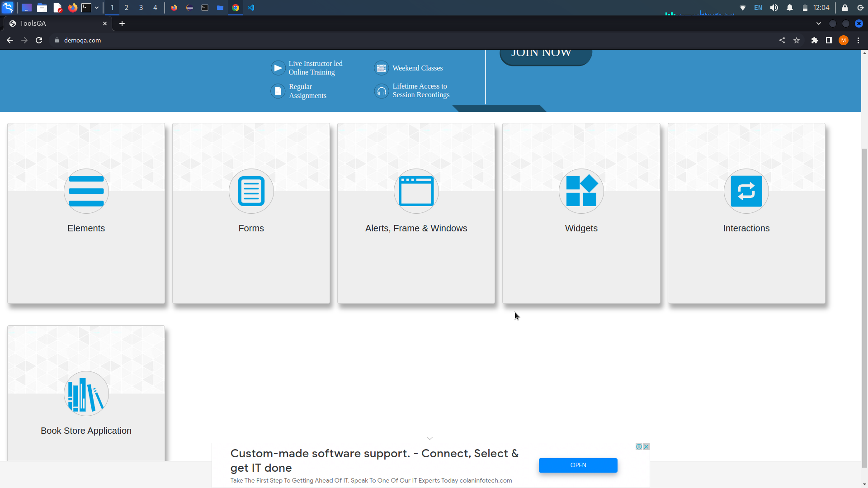Toggle the browser side panel
The width and height of the screenshot is (868, 488).
tap(829, 40)
